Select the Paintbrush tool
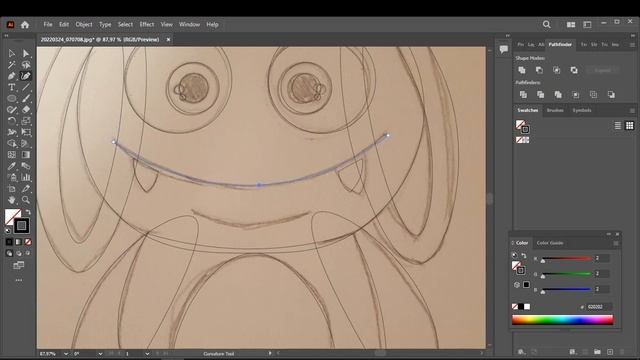 (x=26, y=98)
